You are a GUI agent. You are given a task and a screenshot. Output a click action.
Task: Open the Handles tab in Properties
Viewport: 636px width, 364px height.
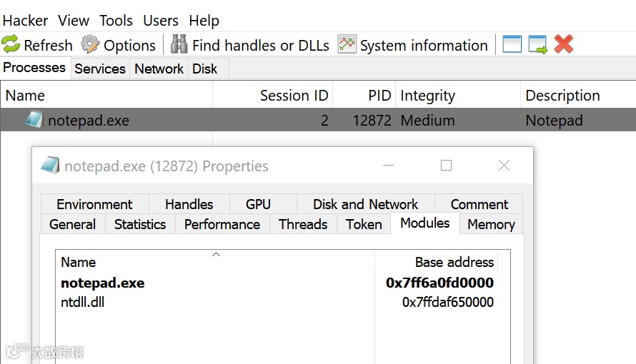pyautogui.click(x=189, y=204)
